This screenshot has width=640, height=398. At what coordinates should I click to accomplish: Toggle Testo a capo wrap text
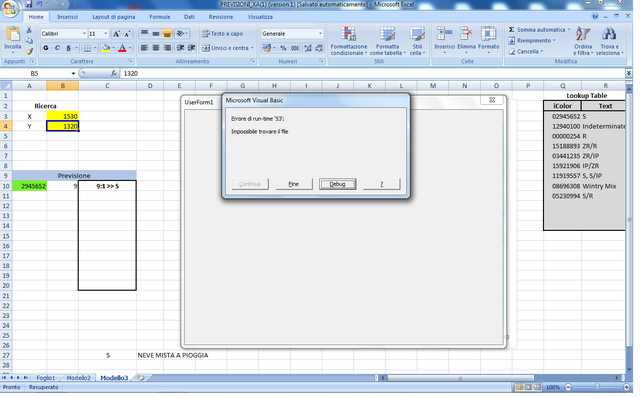[223, 33]
